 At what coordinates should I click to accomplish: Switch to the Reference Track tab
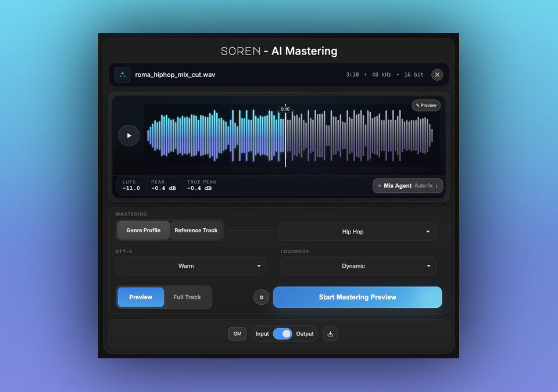click(x=196, y=231)
